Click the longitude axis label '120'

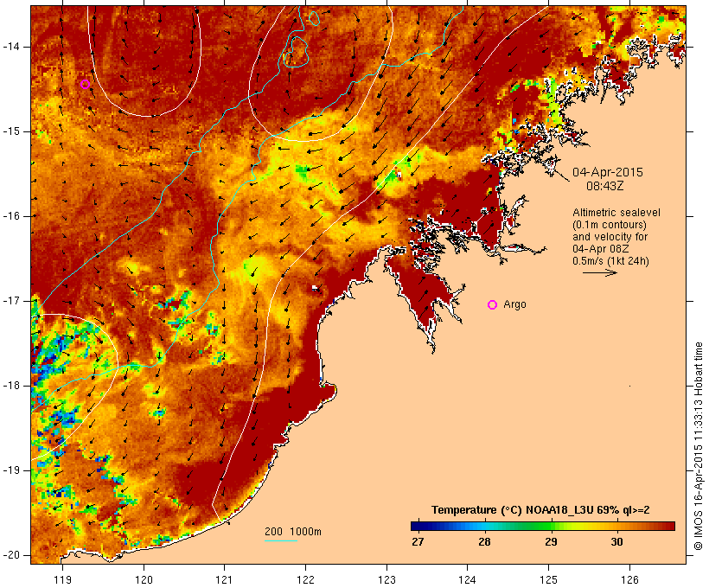tap(144, 579)
